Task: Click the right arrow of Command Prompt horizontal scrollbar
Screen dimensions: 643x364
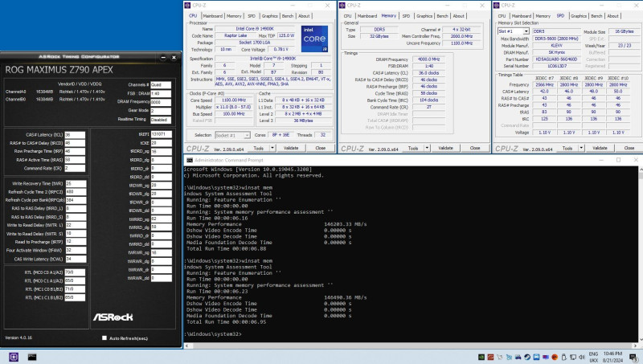Action: [635, 346]
